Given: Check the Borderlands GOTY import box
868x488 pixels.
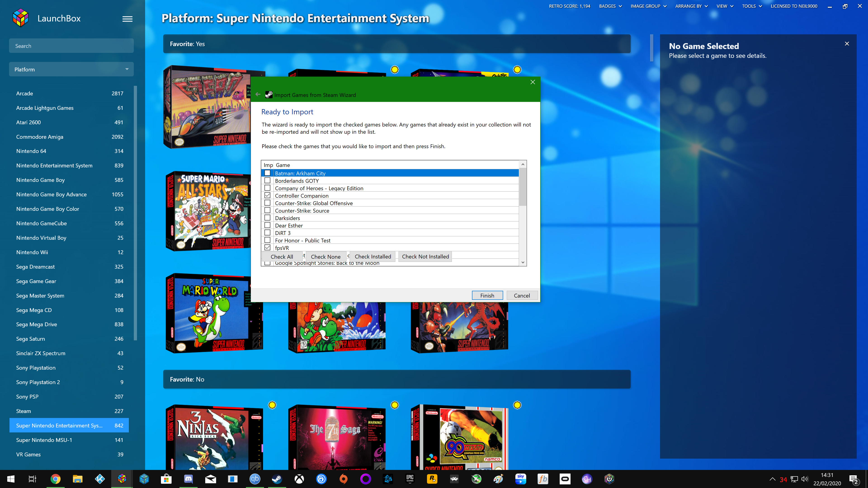Looking at the screenshot, I should (268, 181).
